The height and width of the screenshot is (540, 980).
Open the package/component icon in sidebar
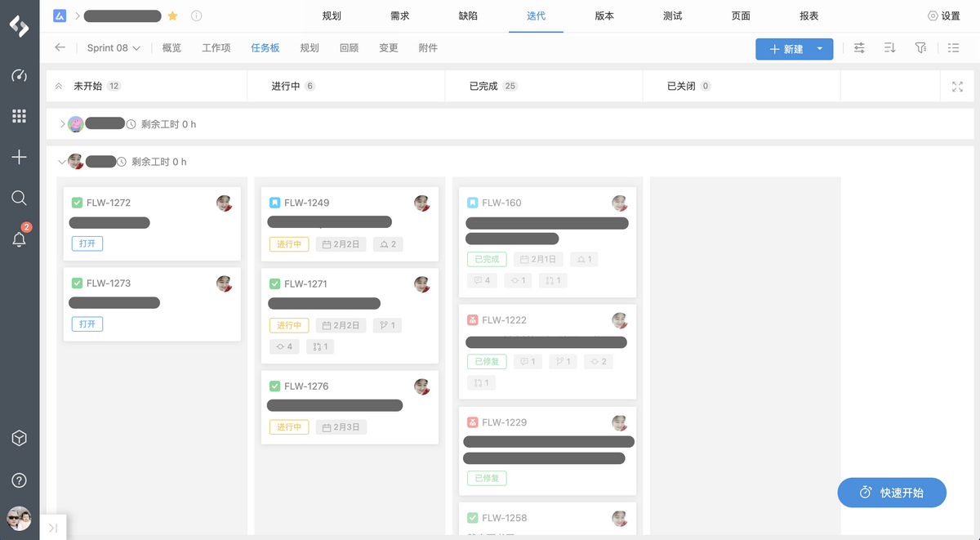[x=19, y=438]
